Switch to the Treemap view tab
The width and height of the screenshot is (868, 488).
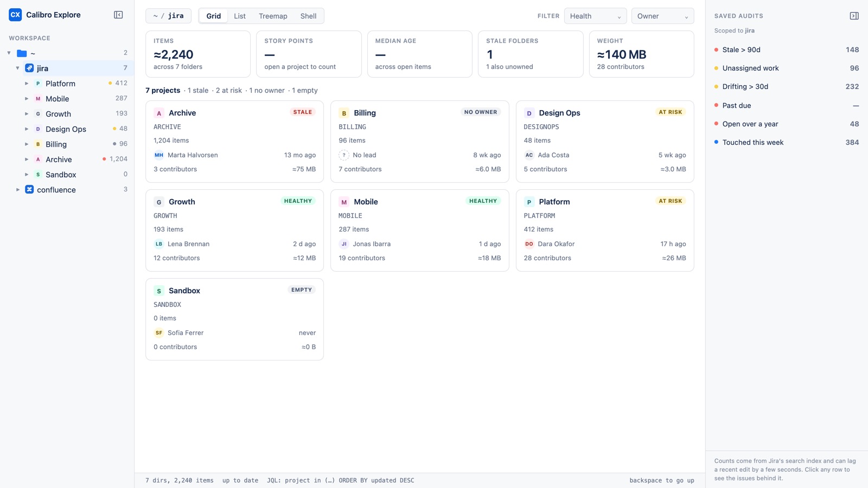(273, 16)
